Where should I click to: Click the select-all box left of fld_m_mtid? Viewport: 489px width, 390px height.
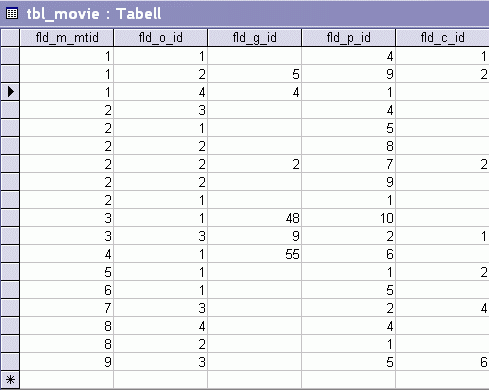pyautogui.click(x=10, y=38)
